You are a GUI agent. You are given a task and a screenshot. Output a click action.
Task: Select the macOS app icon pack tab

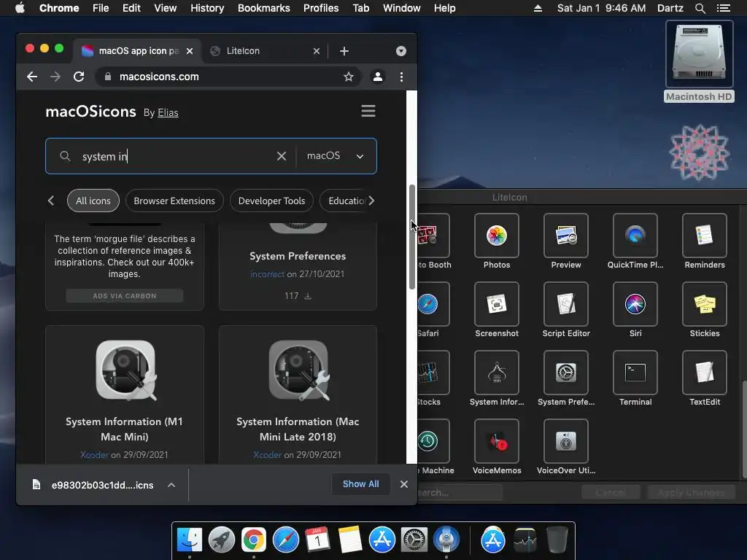tap(138, 51)
